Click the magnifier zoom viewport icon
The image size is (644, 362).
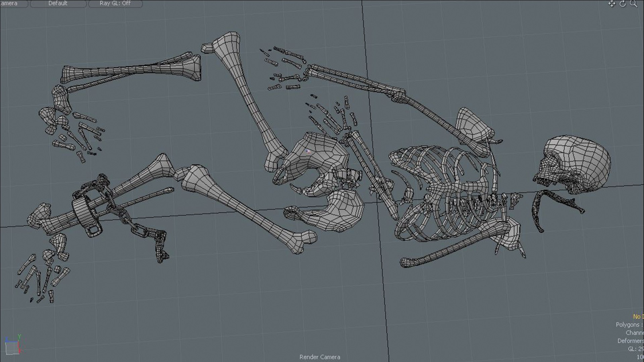pyautogui.click(x=634, y=4)
